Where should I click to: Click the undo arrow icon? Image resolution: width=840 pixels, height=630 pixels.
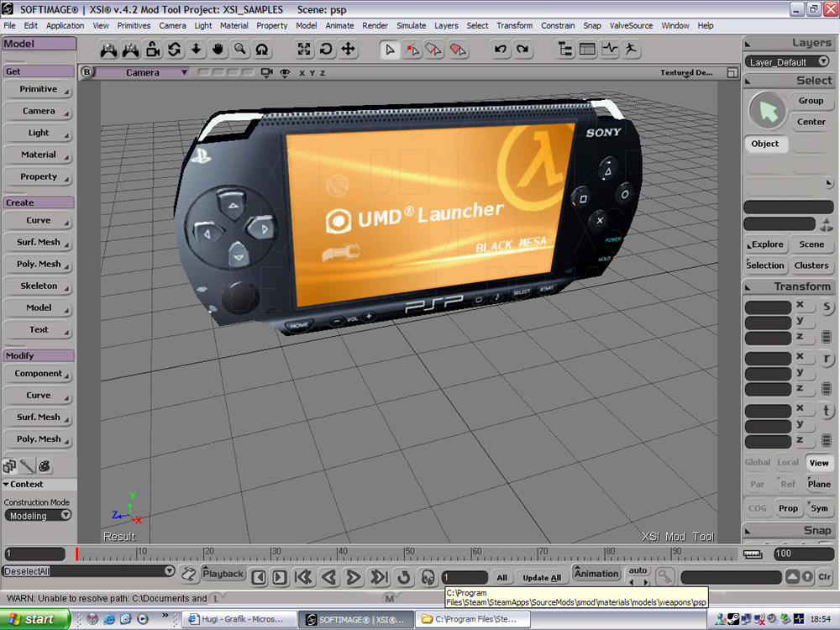pos(501,50)
